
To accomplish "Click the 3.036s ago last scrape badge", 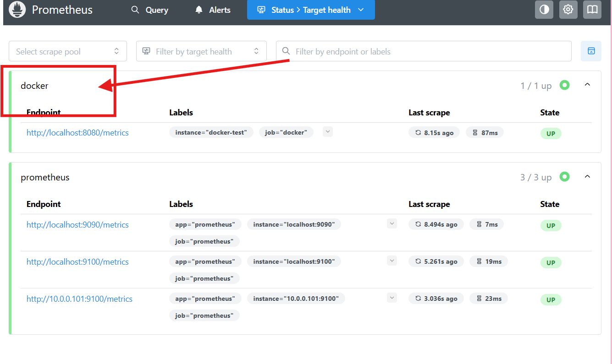I will pyautogui.click(x=436, y=299).
